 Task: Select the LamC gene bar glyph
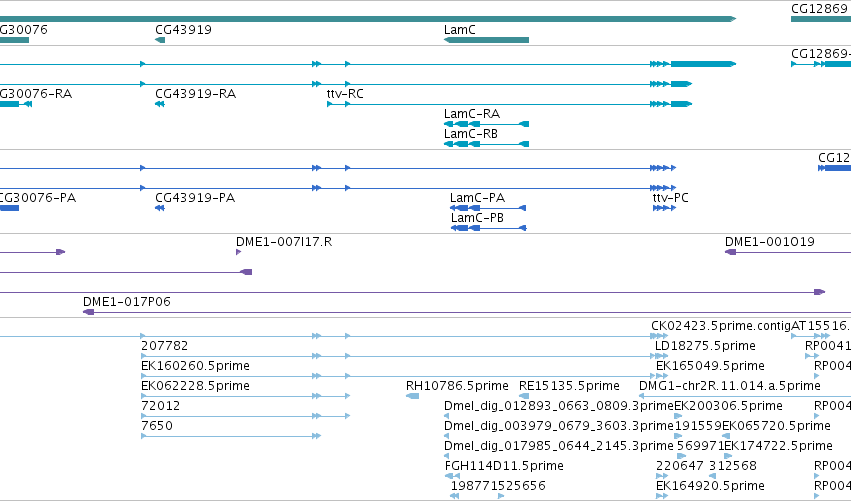[x=486, y=40]
